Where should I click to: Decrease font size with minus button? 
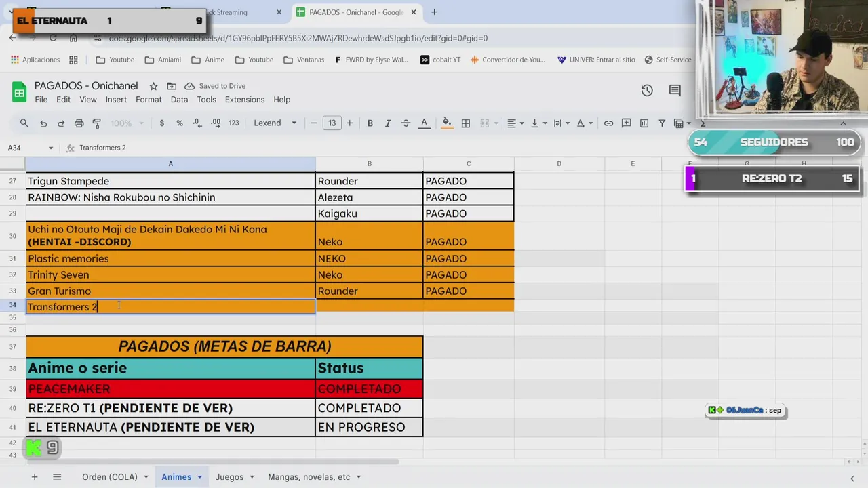(314, 123)
